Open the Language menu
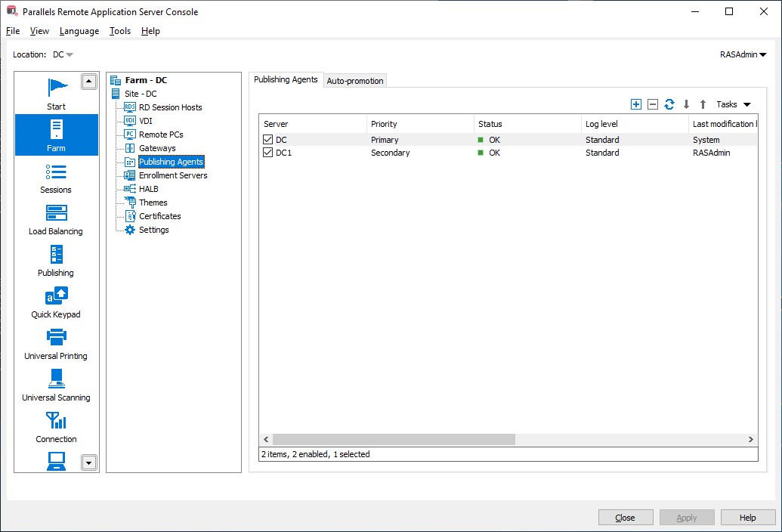Viewport: 782px width, 532px height. coord(79,31)
